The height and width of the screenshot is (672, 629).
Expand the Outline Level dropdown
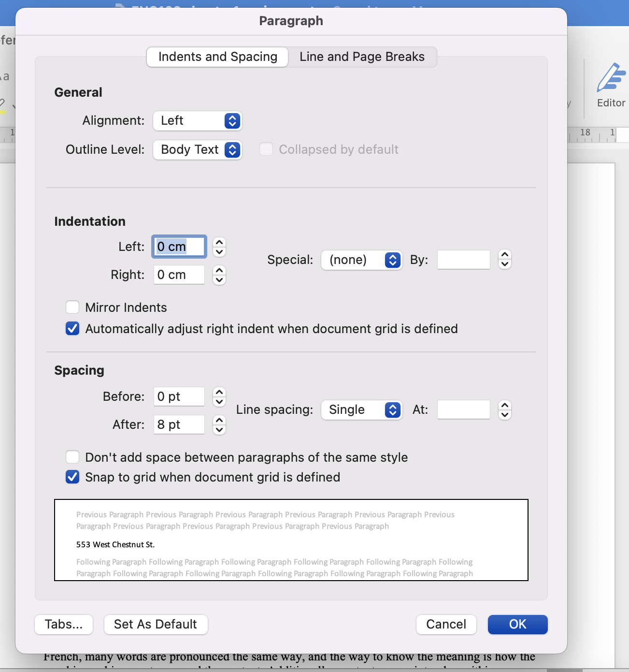click(x=197, y=150)
